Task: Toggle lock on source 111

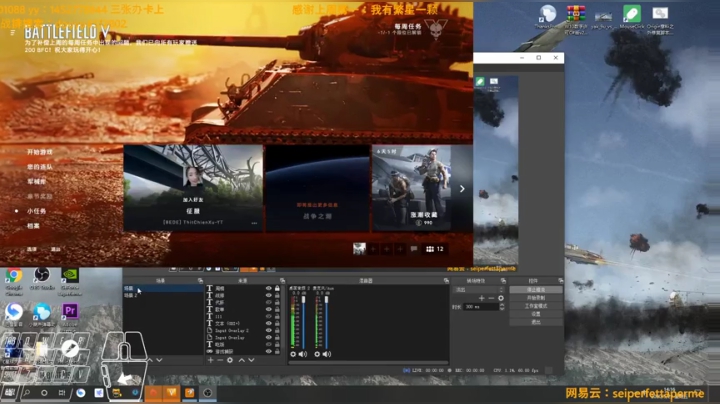Action: click(x=277, y=316)
